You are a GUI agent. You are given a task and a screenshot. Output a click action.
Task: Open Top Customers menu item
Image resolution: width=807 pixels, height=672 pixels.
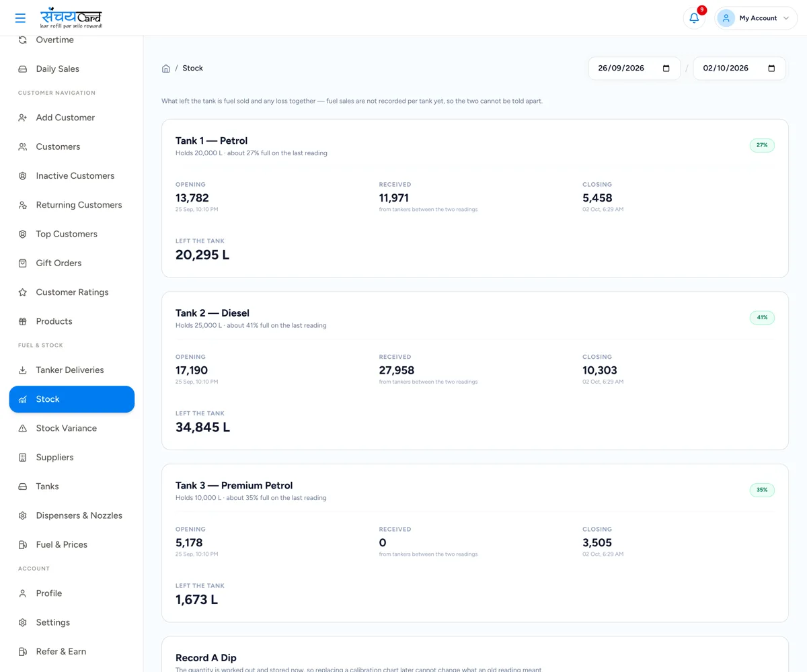[x=72, y=234]
